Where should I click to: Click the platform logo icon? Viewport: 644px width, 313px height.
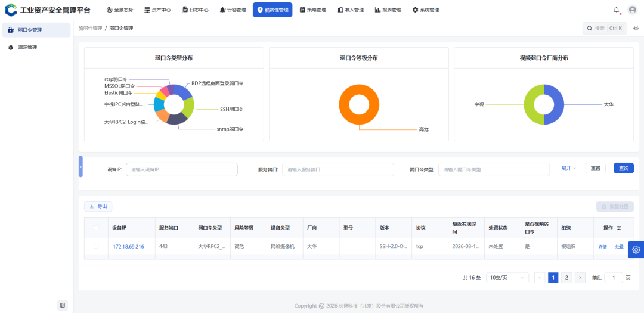click(x=11, y=10)
